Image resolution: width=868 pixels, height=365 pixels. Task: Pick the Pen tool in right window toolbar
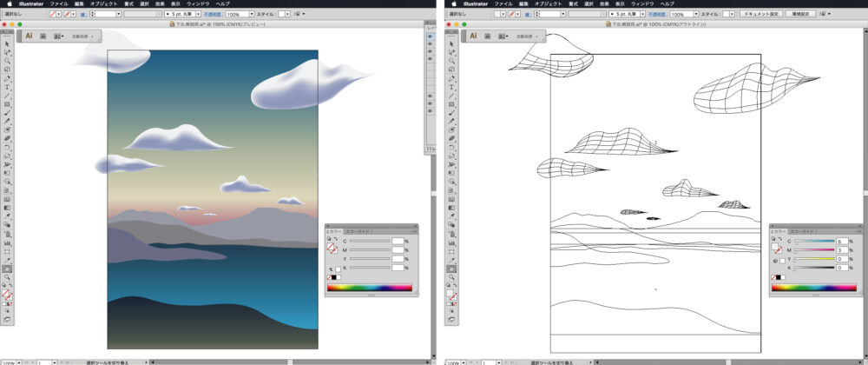(451, 78)
